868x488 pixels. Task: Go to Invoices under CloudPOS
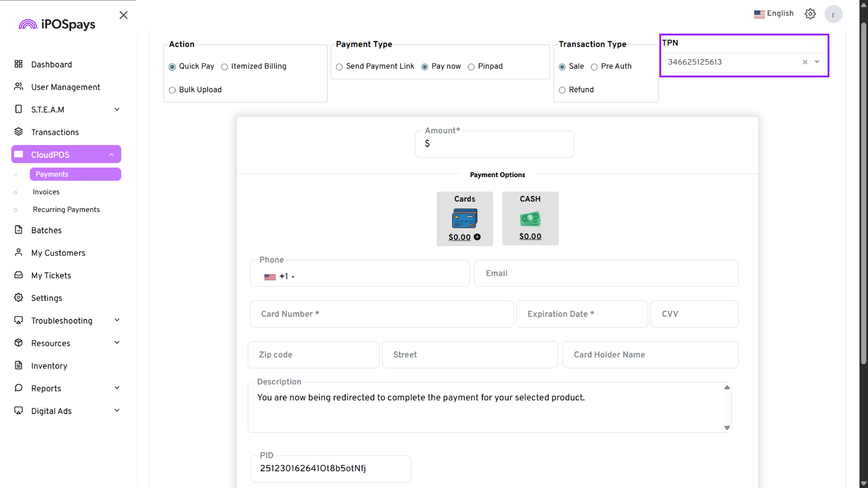click(x=46, y=192)
